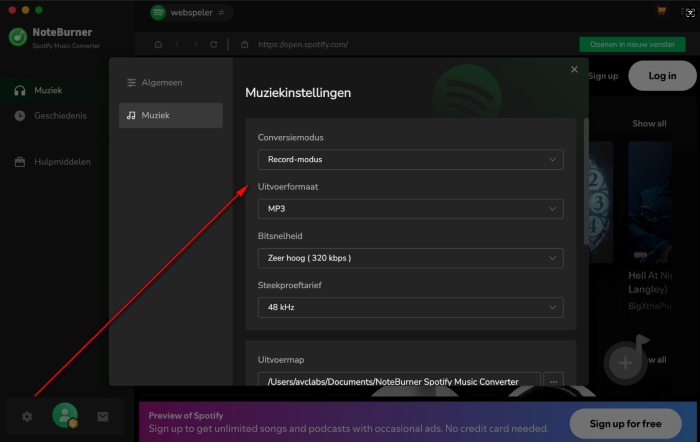Click the shopping cart icon
This screenshot has width=700, height=442.
click(x=661, y=12)
